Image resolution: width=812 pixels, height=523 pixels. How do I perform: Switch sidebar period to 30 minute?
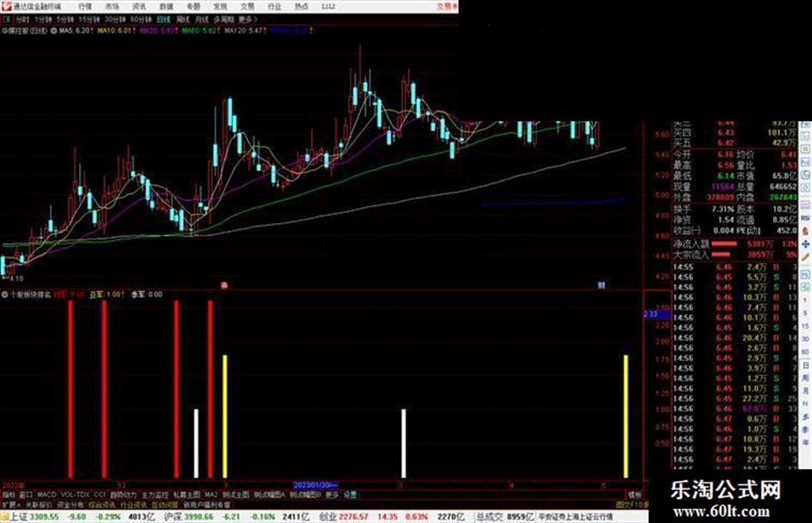805,341
